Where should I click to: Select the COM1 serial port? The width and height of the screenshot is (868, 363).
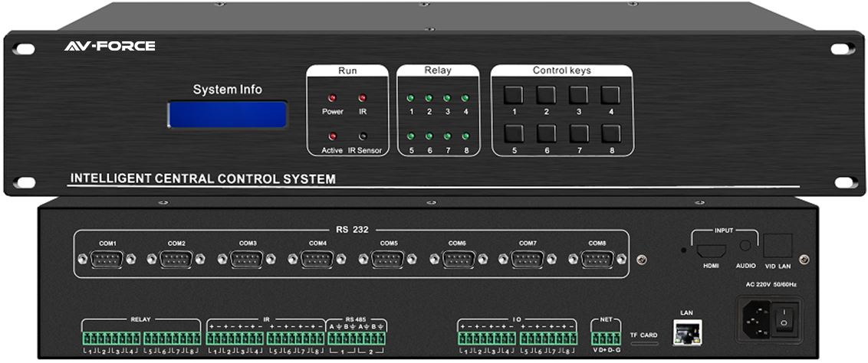(x=107, y=259)
